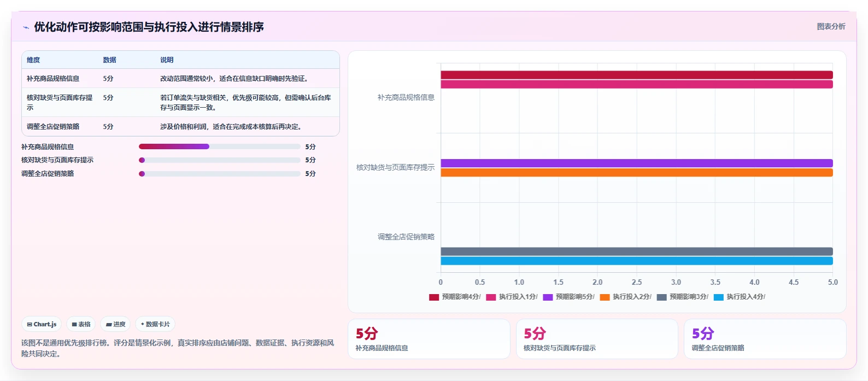Click the panel title 优化动作可按影响范围与执行投入进行情景排序
This screenshot has width=868, height=381.
(x=149, y=27)
